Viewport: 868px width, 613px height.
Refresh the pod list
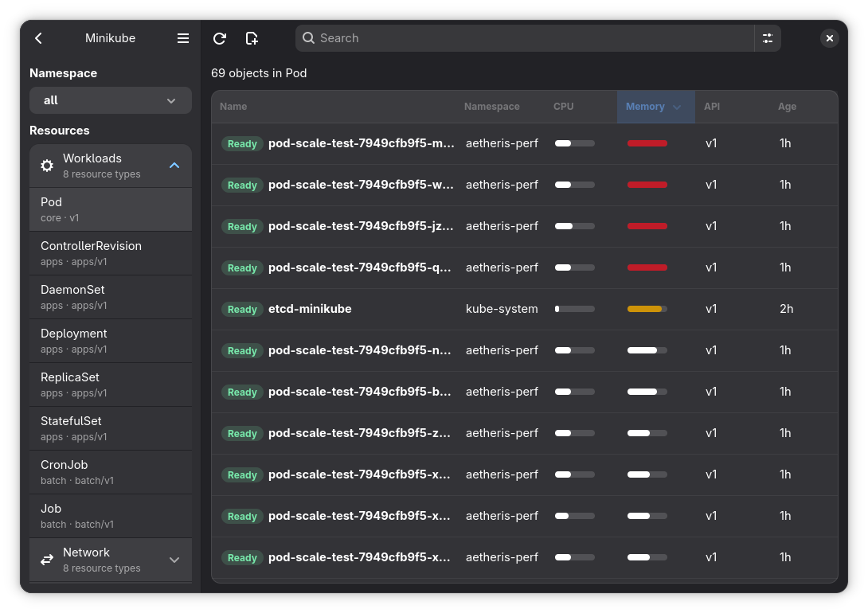coord(220,38)
